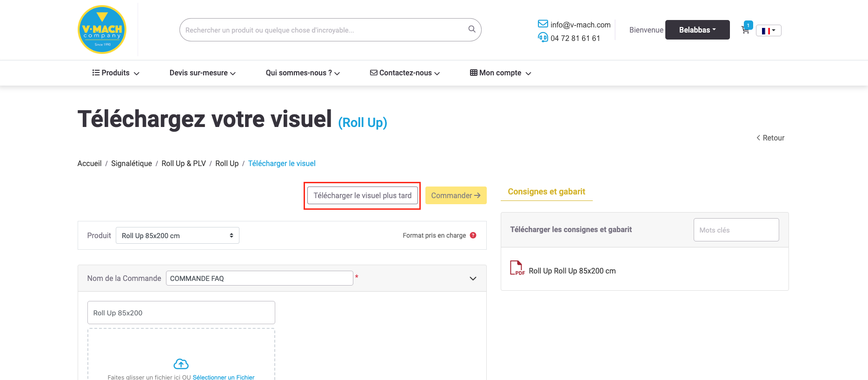This screenshot has height=380, width=868.
Task: Click the red format help icon
Action: click(x=473, y=235)
